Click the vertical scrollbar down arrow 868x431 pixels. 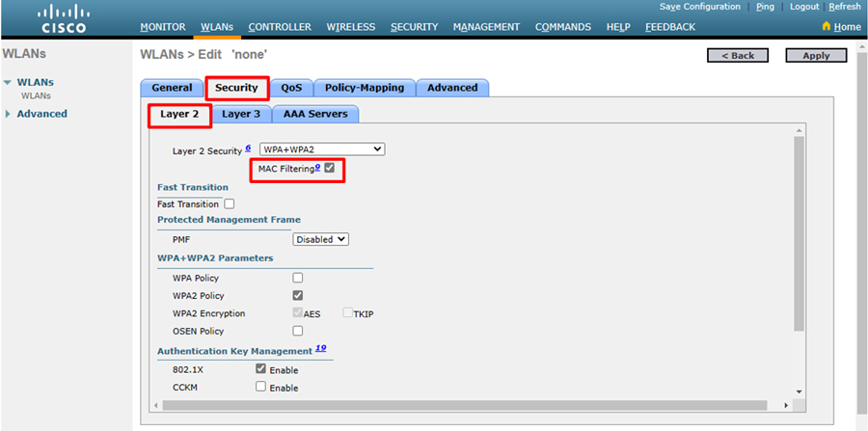click(x=799, y=391)
